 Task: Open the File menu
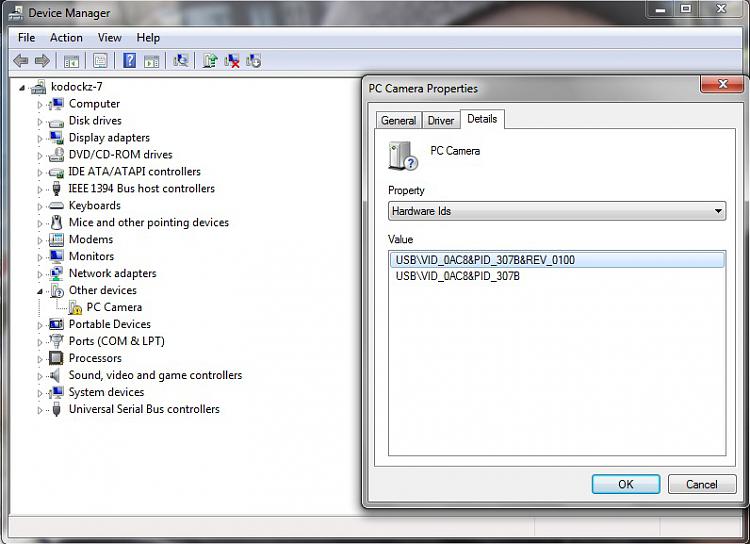pos(26,37)
